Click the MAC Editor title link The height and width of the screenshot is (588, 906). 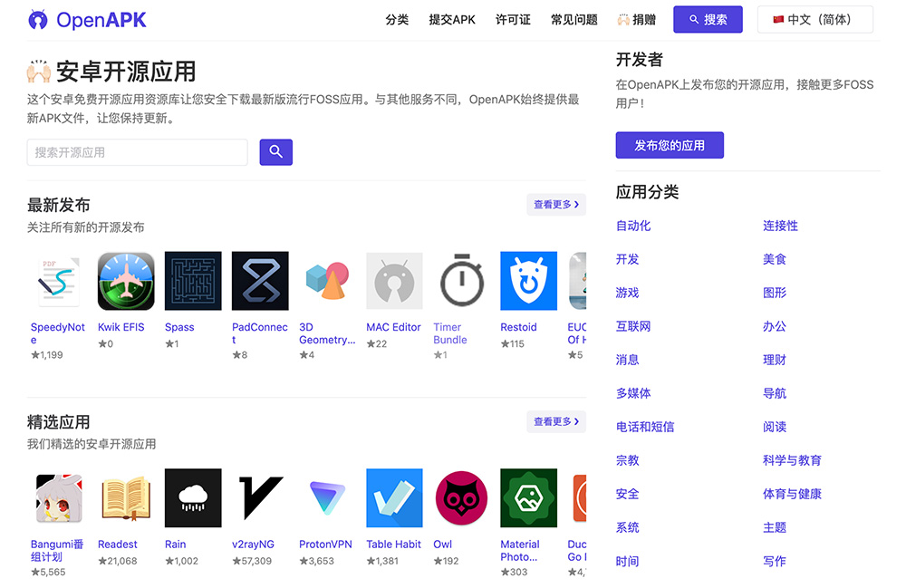click(393, 327)
